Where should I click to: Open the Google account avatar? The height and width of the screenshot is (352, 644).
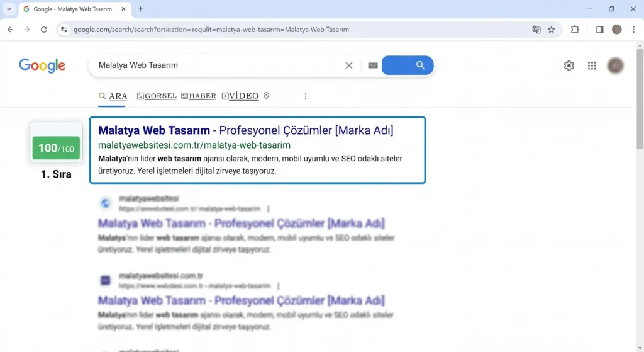(615, 65)
